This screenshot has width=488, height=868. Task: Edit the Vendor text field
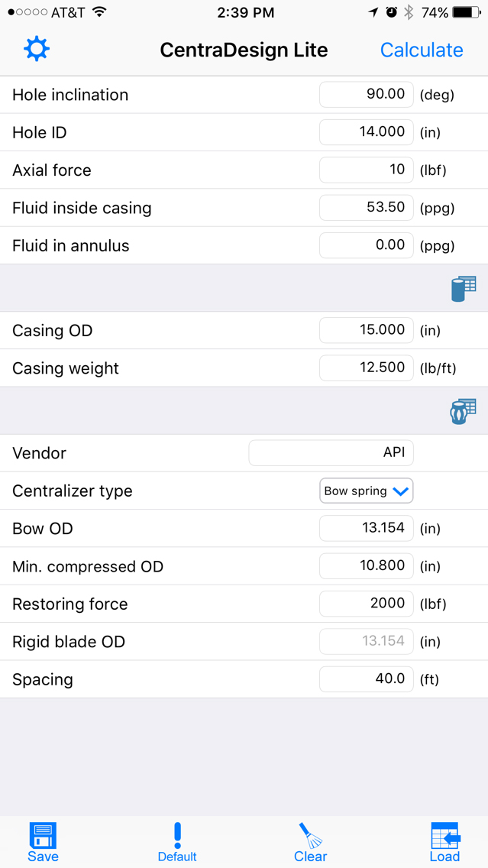click(x=331, y=453)
